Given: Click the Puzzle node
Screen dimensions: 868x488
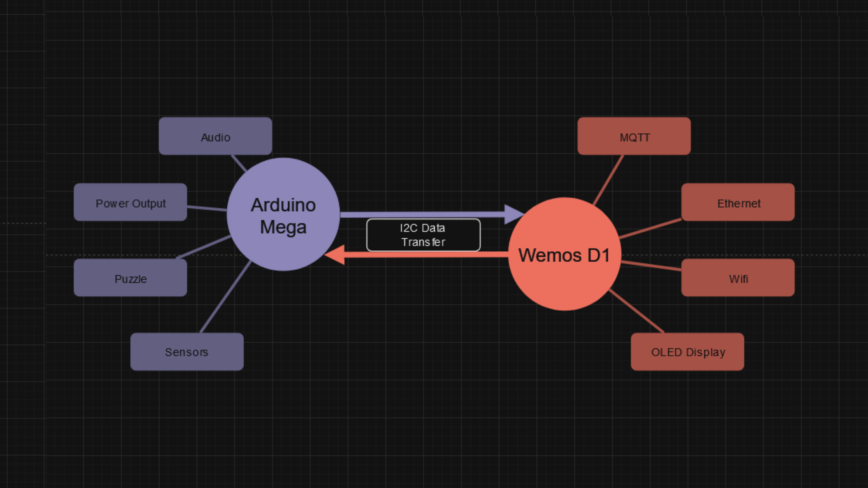Looking at the screenshot, I should tap(130, 278).
